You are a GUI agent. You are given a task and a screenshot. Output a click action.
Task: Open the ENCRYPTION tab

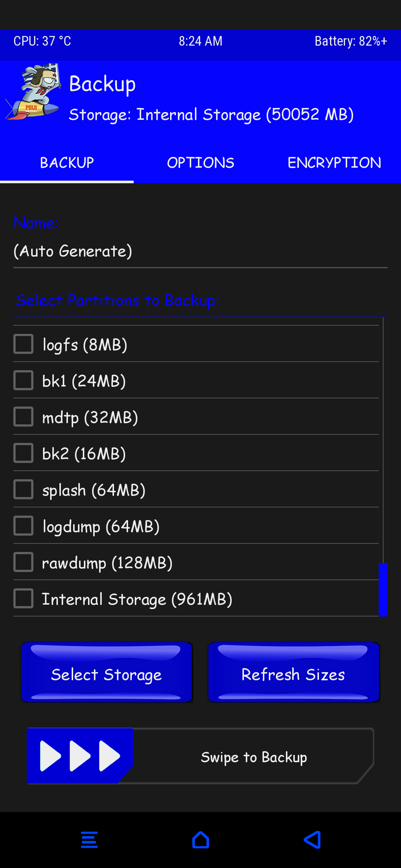(334, 162)
